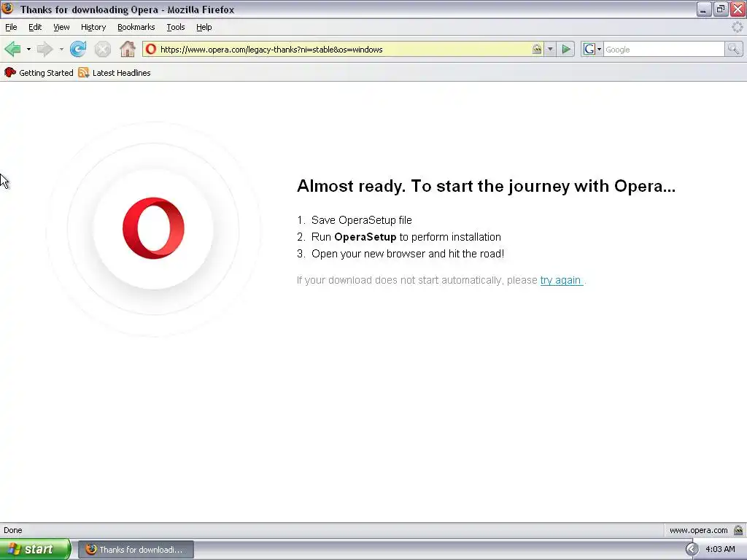Viewport: 747px width, 560px height.
Task: Click the 4:03 AM taskbar clock
Action: [720, 549]
